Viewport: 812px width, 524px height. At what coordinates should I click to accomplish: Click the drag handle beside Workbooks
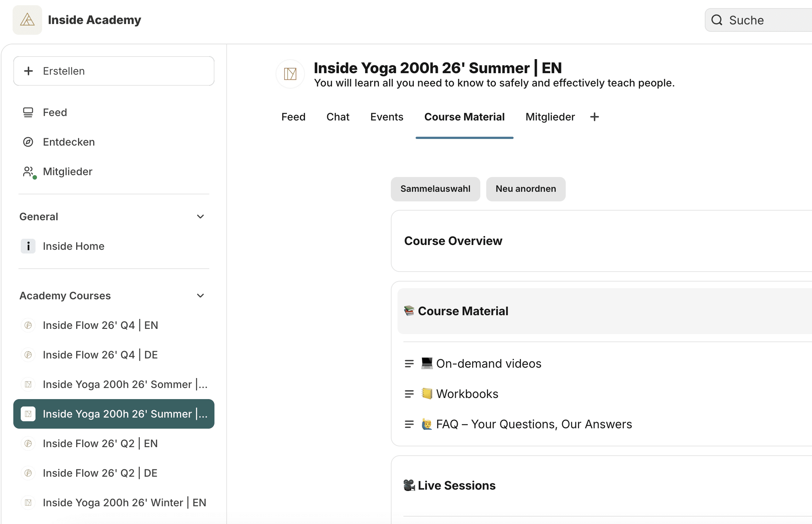(x=409, y=394)
